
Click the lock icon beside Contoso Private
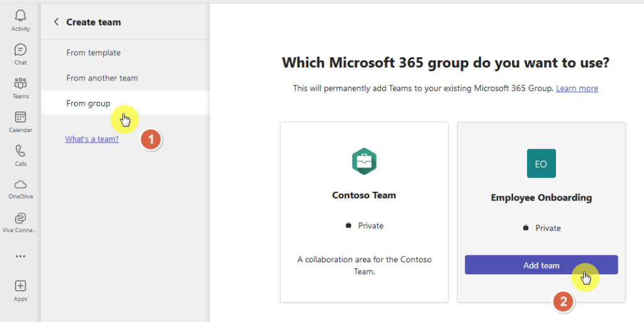coord(348,225)
